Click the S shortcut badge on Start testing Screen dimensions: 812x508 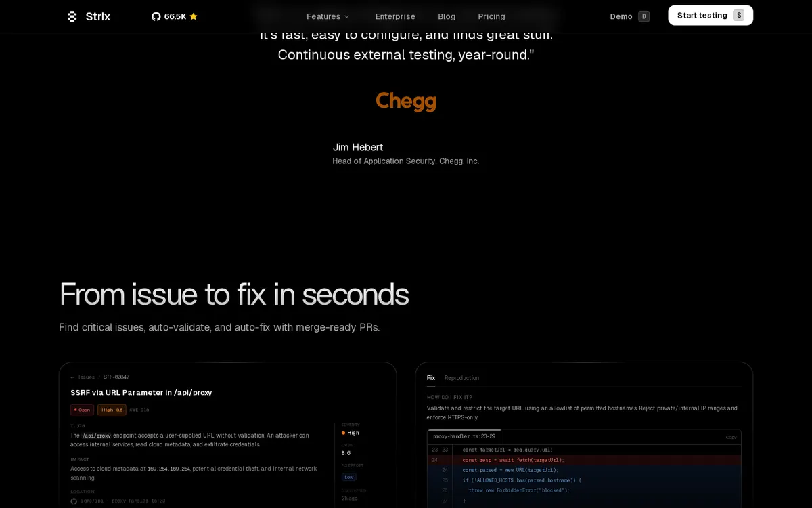pyautogui.click(x=738, y=16)
